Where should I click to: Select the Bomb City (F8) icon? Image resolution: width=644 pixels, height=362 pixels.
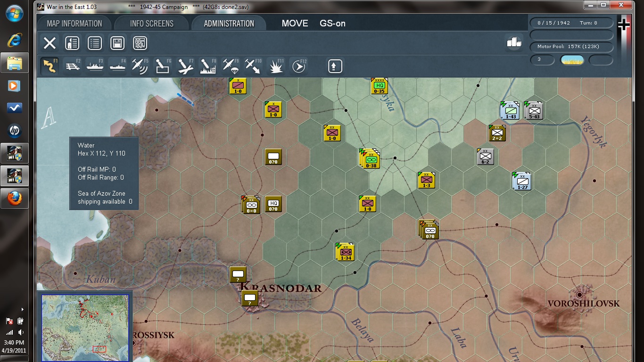click(x=208, y=66)
